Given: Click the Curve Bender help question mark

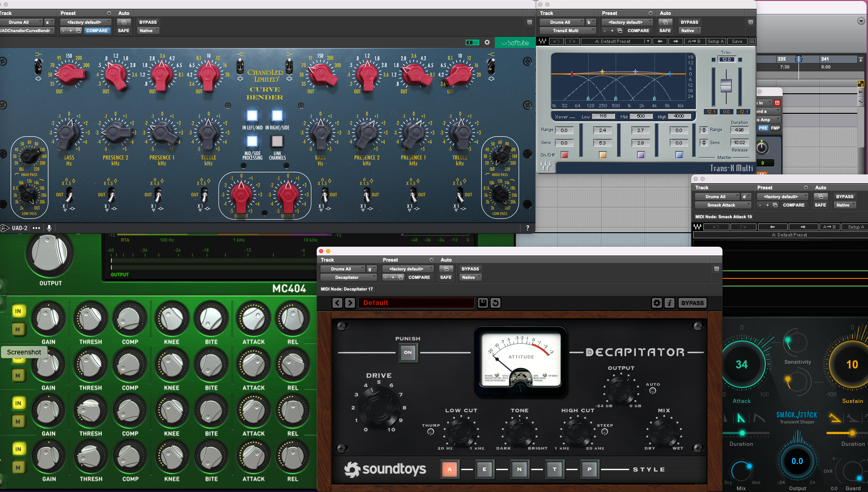Looking at the screenshot, I should pos(528,228).
